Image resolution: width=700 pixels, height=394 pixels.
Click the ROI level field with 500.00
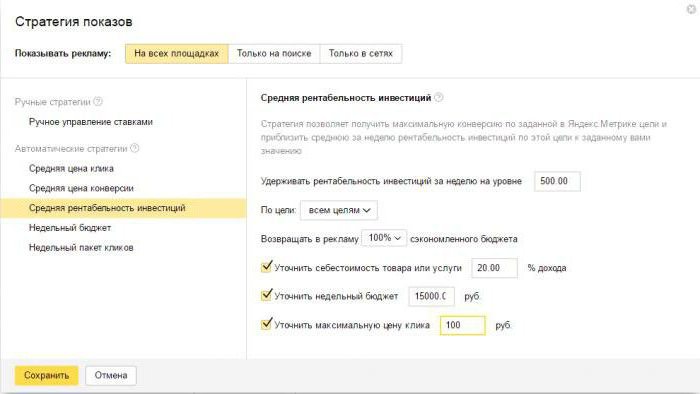click(x=557, y=181)
